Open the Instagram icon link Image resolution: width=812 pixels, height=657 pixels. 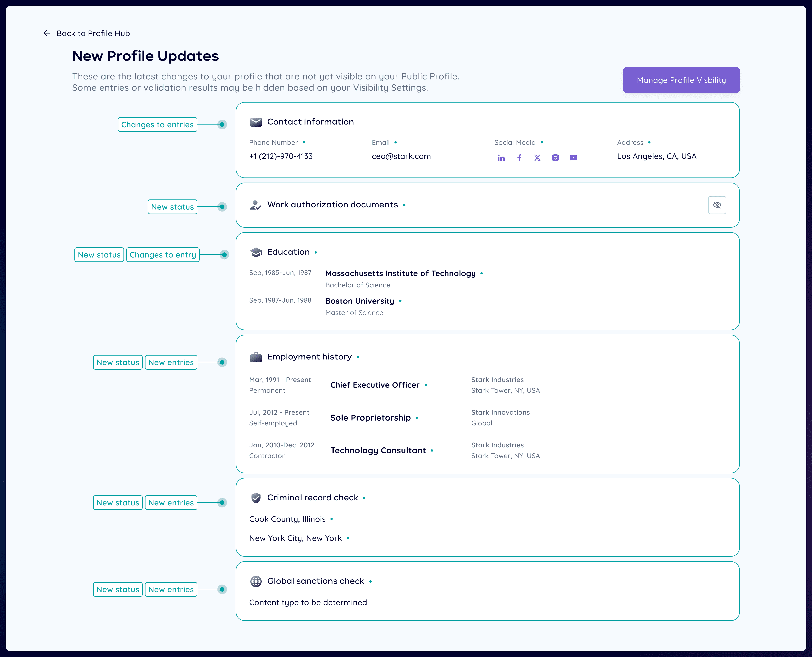[555, 158]
